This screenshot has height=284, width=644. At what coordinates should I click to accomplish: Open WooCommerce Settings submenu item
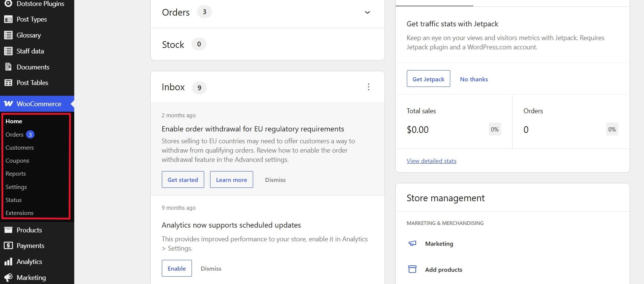(x=16, y=187)
